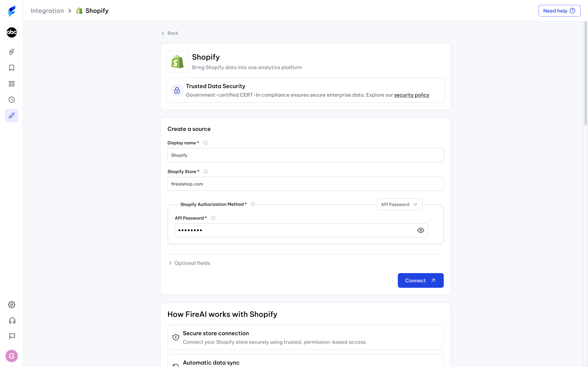
Task: Open the dashboard grid icon in sidebar
Action: pyautogui.click(x=11, y=84)
